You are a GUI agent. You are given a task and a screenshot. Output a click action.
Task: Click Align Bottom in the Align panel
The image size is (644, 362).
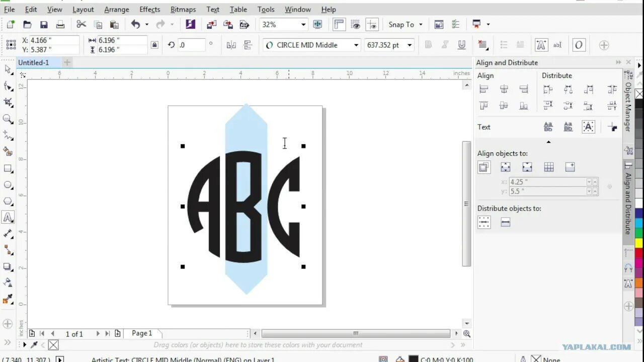[524, 106]
